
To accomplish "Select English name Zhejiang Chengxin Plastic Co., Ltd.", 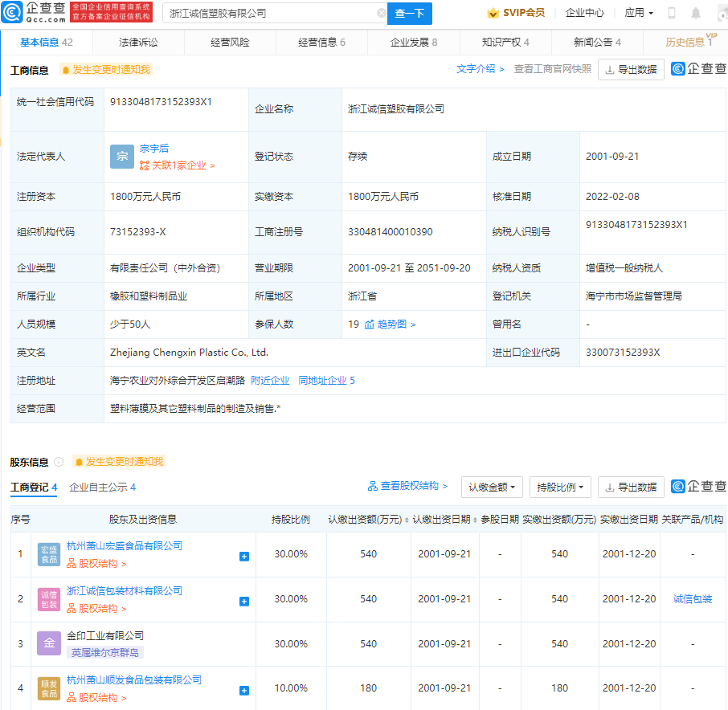I will (x=189, y=353).
